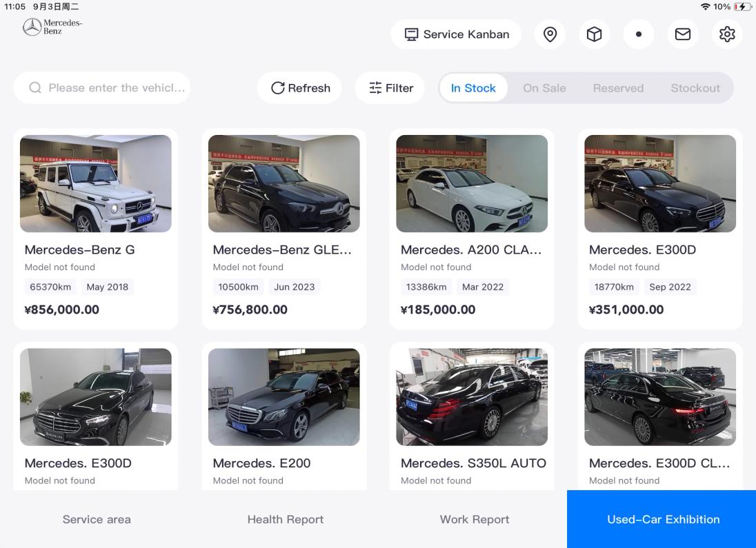
Task: Switch to the Reserved tab
Action: [x=618, y=88]
